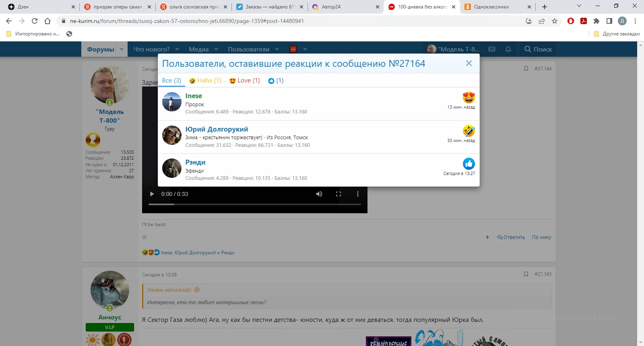Open Юрий Долгорукий profile link
This screenshot has height=346, width=644.
(x=217, y=129)
